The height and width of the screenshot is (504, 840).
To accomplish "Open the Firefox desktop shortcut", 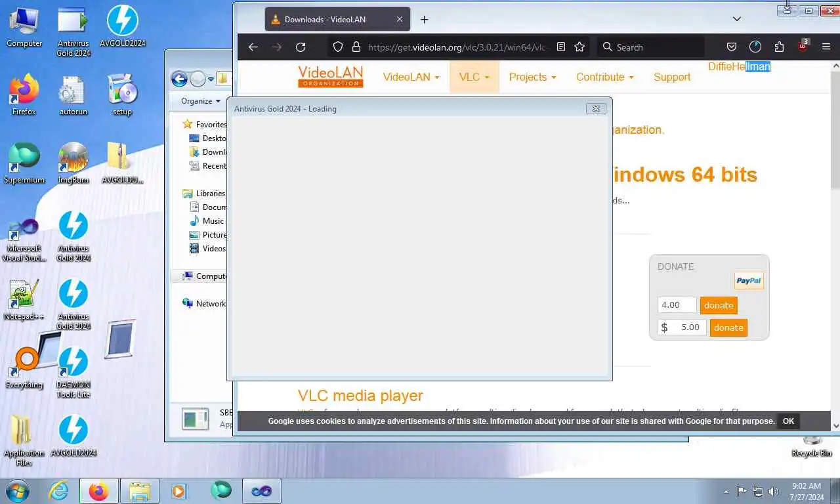I will point(24,96).
